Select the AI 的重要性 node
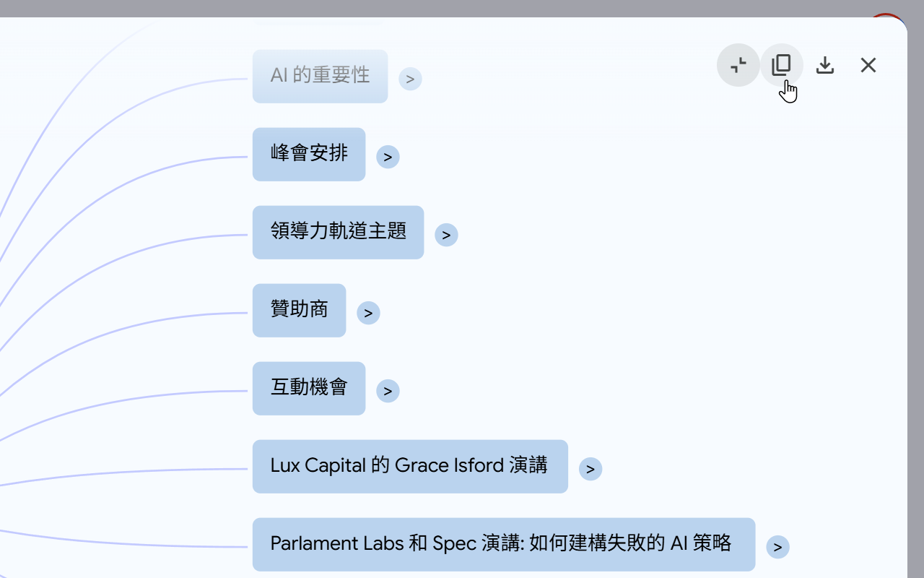924x578 pixels. [320, 75]
